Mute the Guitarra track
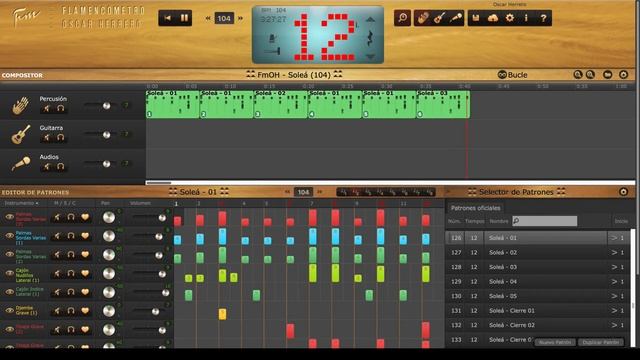Screen dimensions: 640x360 47,138
